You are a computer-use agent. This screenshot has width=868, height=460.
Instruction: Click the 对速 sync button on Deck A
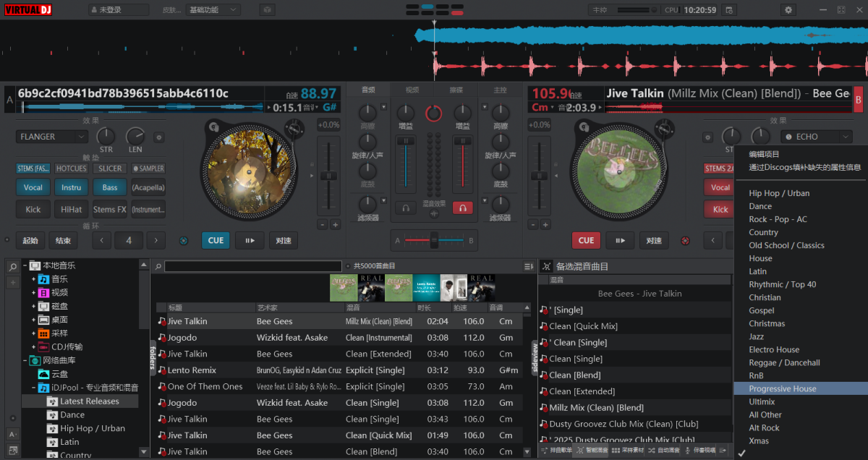283,239
